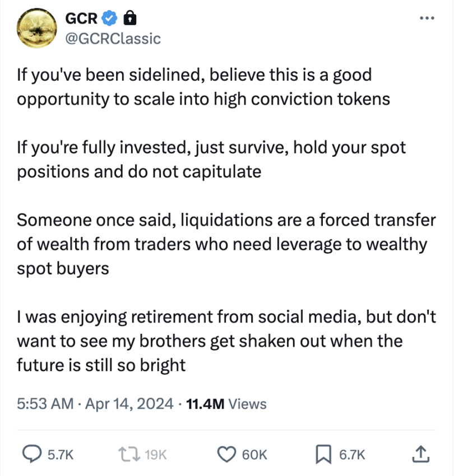Click the padlock icon beside GCR
This screenshot has height=476, width=454.
[129, 18]
